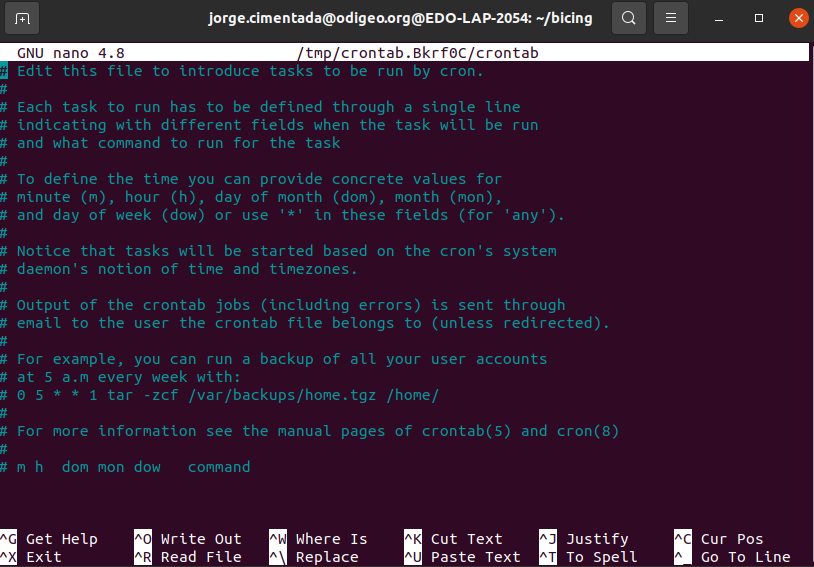The width and height of the screenshot is (814, 567).
Task: Click the Justify shortcut label
Action: pos(597,539)
